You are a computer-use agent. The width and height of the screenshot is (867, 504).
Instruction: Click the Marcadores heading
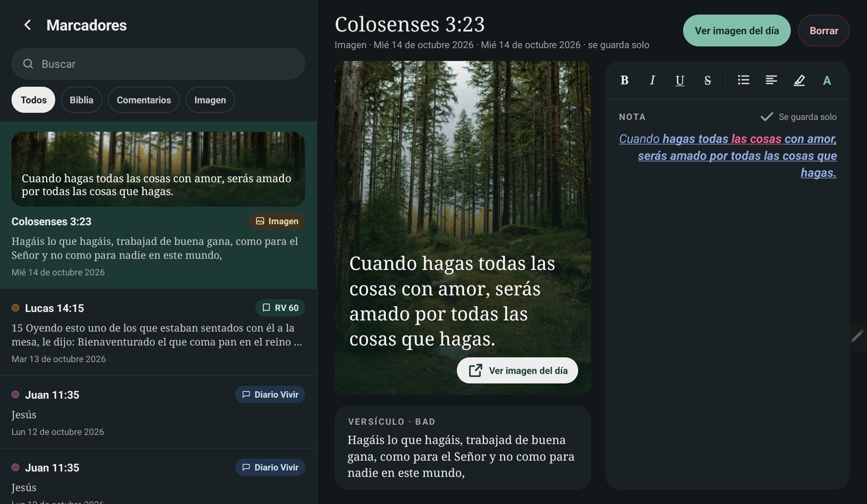(x=87, y=25)
